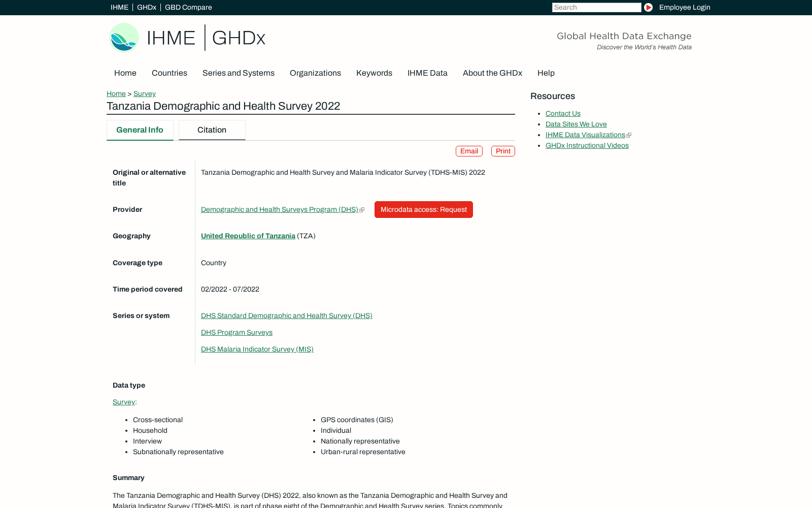
Task: Open Series and Systems menu item
Action: click(239, 73)
